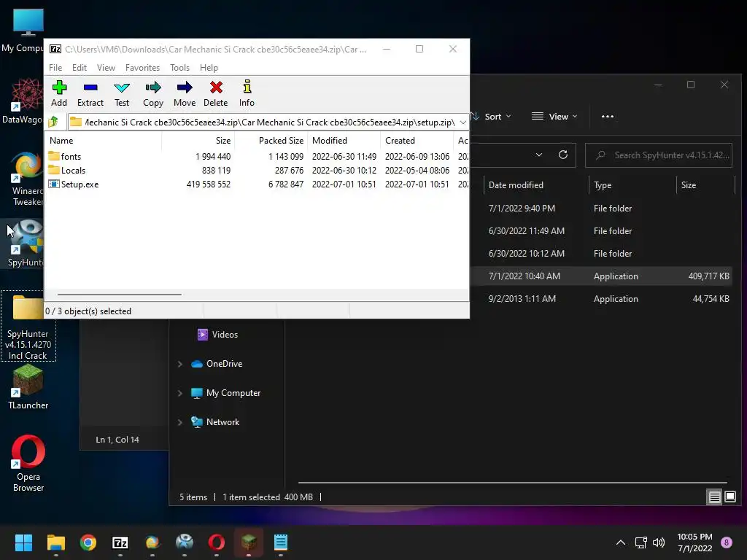Image resolution: width=747 pixels, height=560 pixels.
Task: Click the Copy toolbar icon in 7-Zip
Action: pos(153,93)
